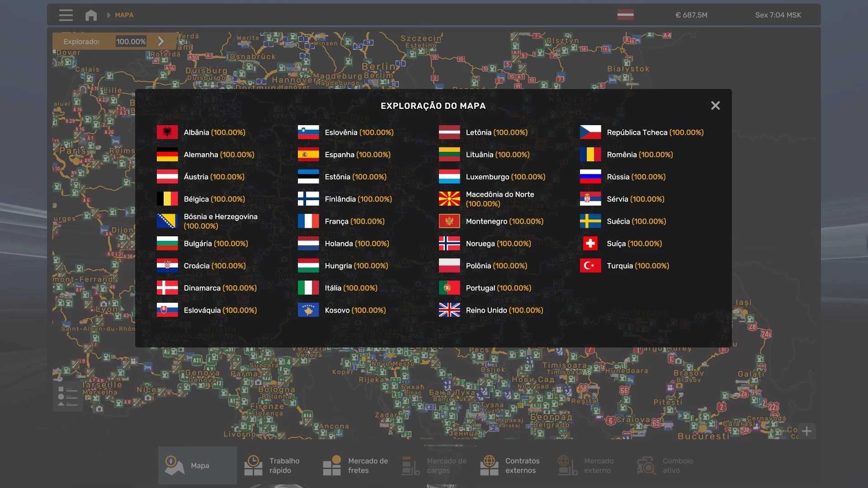Click the camera photo icon on map

point(99,409)
